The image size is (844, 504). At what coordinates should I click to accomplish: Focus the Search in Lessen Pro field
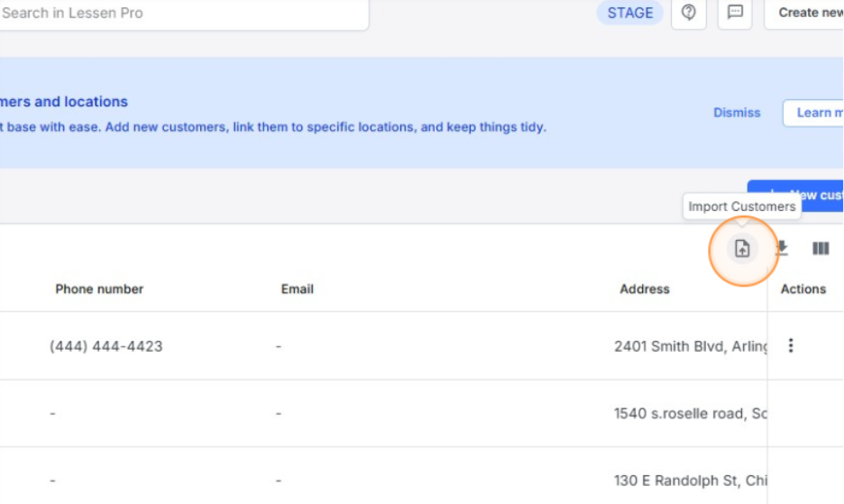pyautogui.click(x=180, y=14)
